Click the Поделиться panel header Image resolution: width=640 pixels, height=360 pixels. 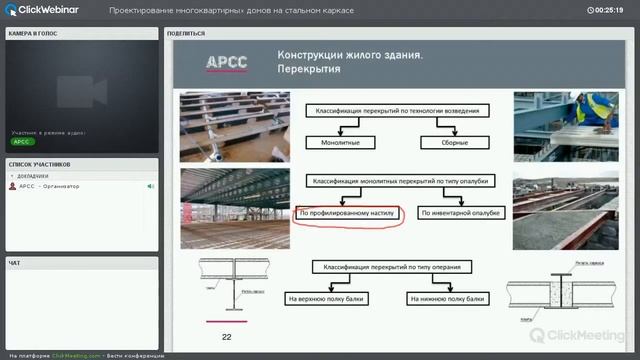coord(399,33)
